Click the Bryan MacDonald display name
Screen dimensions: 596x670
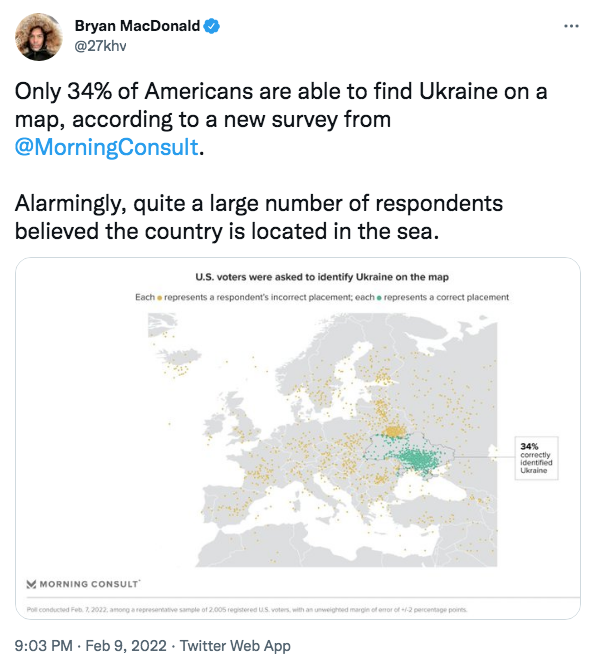138,26
